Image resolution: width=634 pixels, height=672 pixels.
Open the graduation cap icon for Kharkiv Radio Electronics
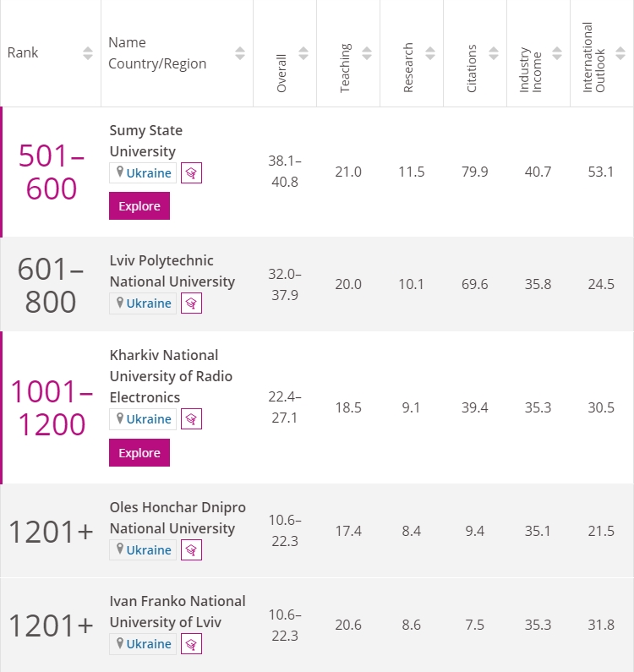point(191,419)
